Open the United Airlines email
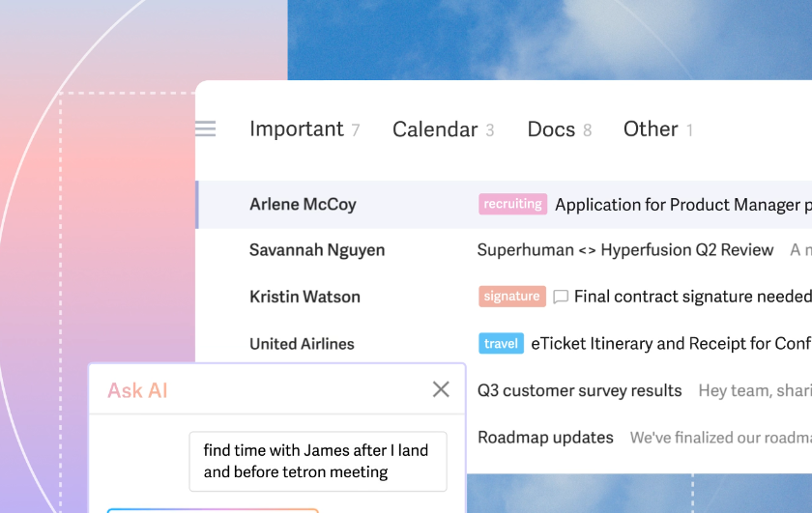 click(x=504, y=344)
